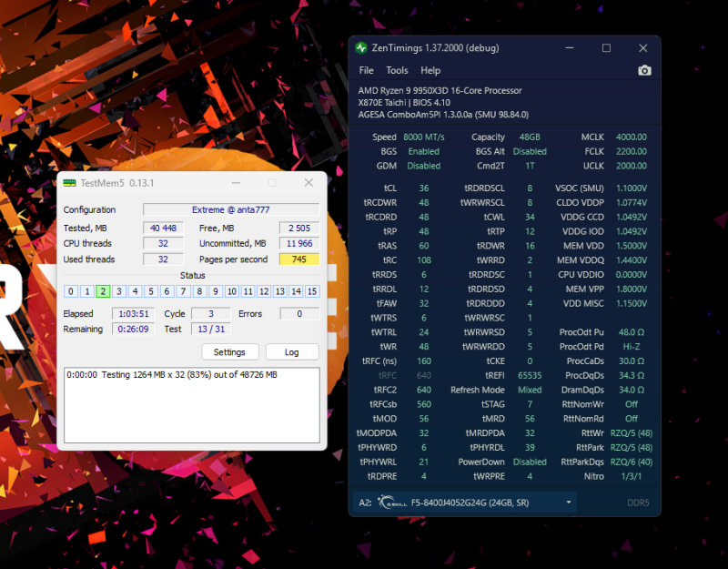Select status thread box 3
728x569 pixels.
(119, 291)
